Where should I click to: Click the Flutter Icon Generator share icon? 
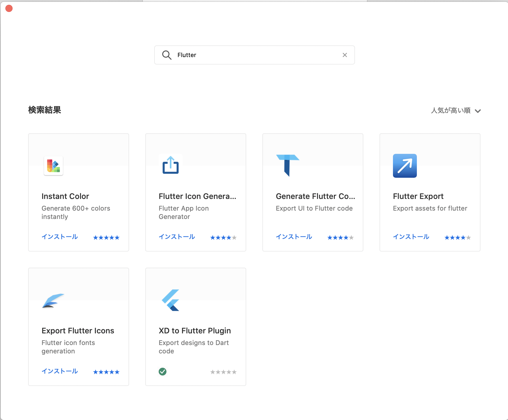(x=171, y=165)
